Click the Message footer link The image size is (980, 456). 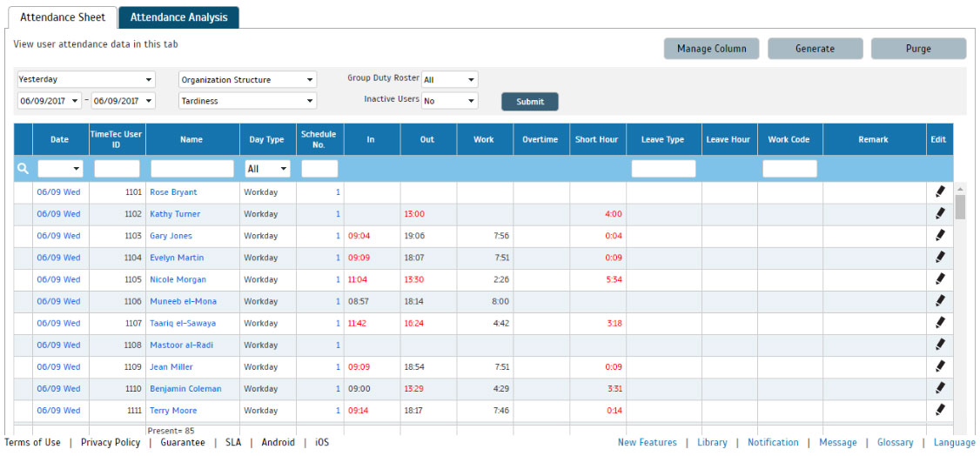click(838, 442)
